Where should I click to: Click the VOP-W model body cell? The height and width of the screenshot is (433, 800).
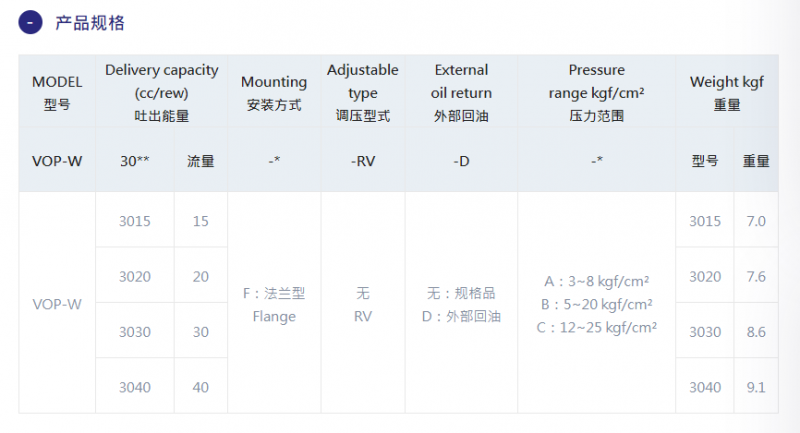tap(57, 304)
